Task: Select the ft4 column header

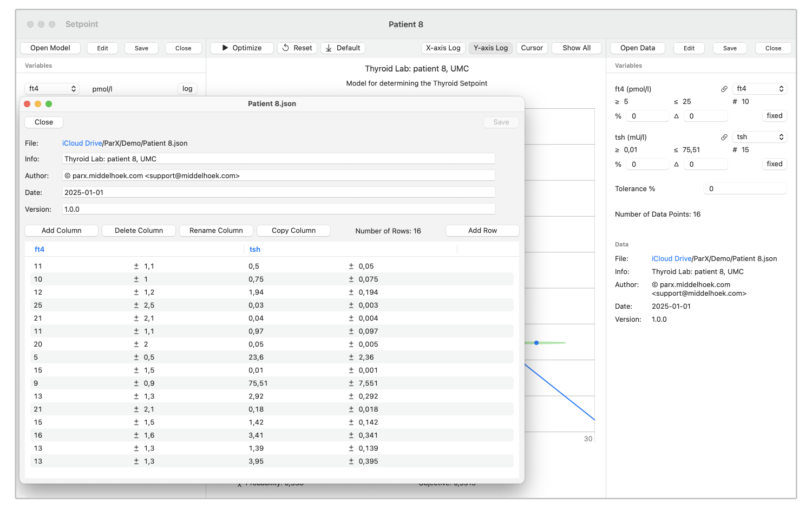Action: point(40,250)
